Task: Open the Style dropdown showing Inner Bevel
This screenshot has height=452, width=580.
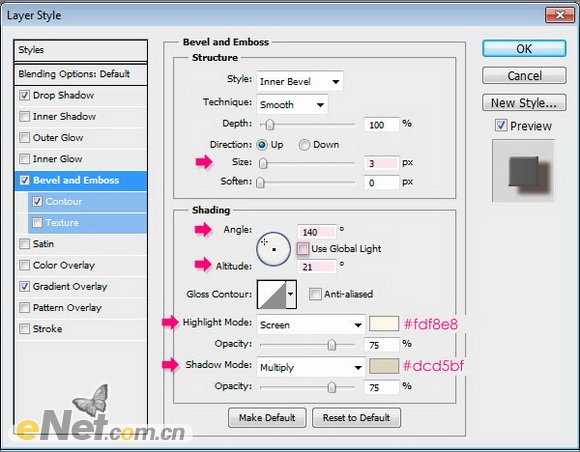Action: pos(300,81)
